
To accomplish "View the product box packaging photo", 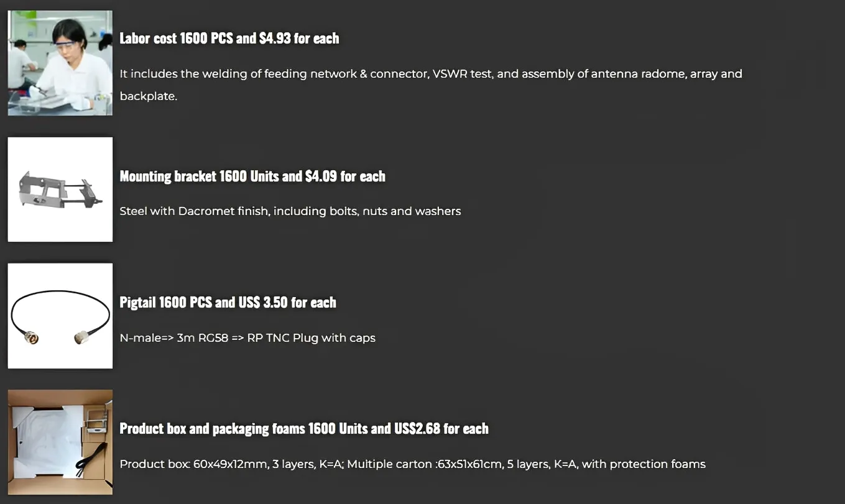I will [60, 442].
